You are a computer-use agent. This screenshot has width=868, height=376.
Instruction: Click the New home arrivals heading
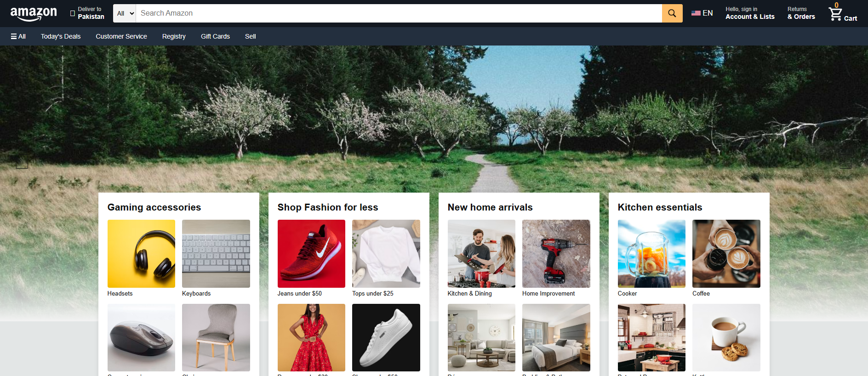(490, 207)
